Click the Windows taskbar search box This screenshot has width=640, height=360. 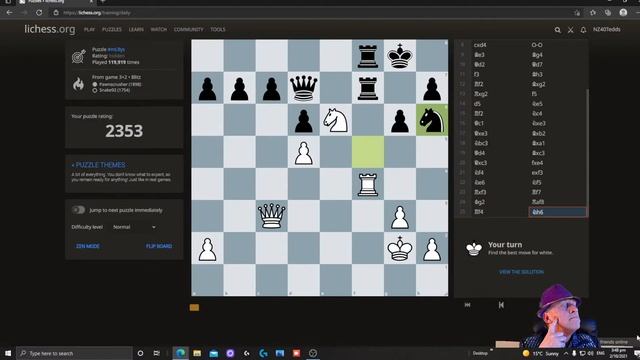74,353
